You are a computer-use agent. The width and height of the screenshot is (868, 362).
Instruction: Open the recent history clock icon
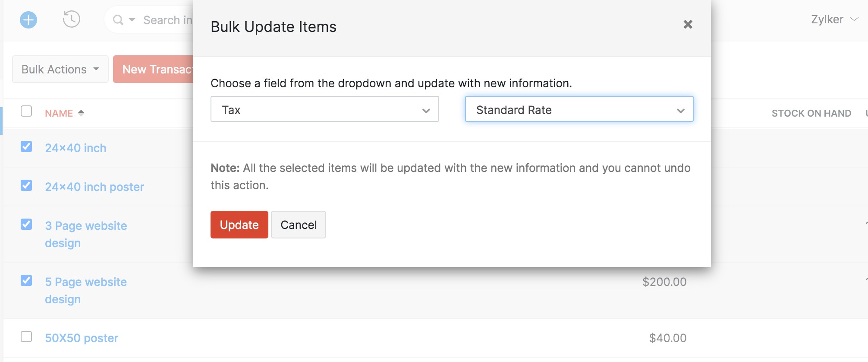[x=72, y=19]
